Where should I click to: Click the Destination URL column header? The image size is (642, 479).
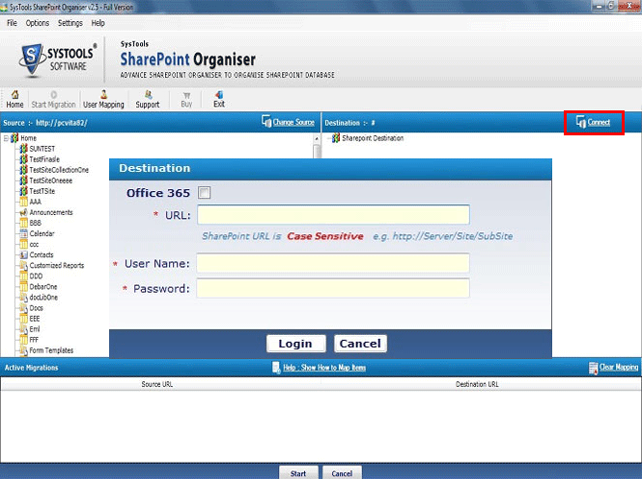tap(477, 384)
